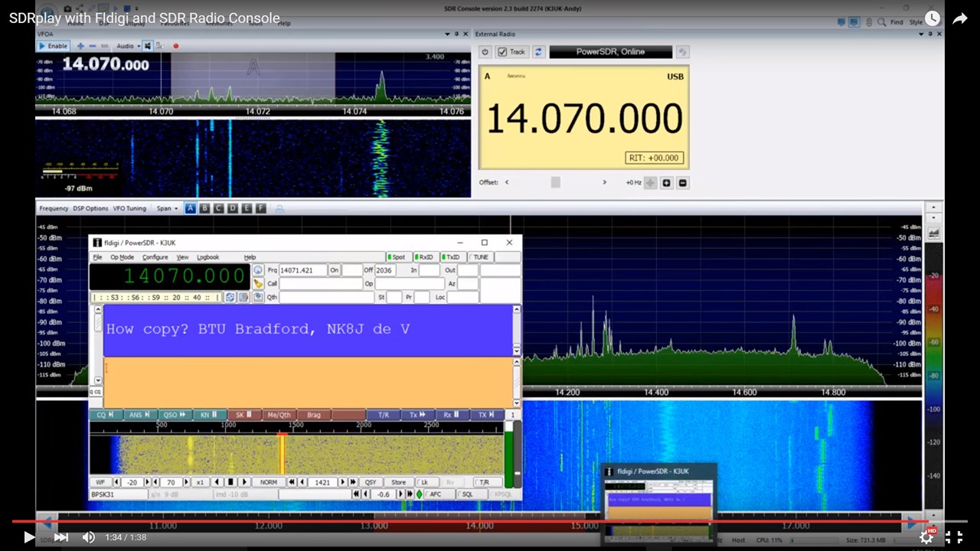The width and height of the screenshot is (980, 551).
Task: Click the NORM waterfall speed button
Action: [269, 482]
